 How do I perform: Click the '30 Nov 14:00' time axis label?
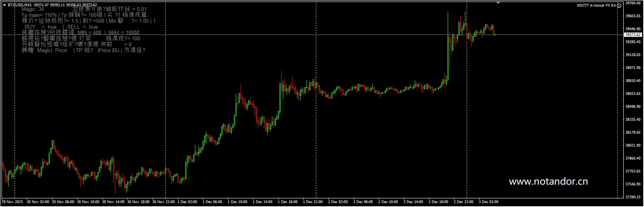pyautogui.click(x=113, y=202)
